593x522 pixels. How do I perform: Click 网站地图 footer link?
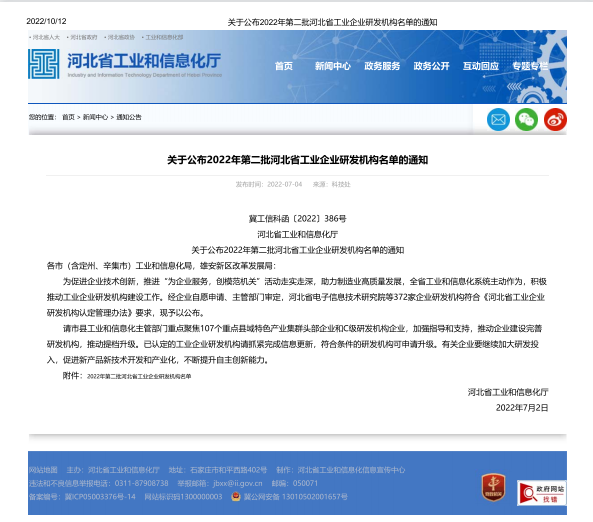pos(43,470)
